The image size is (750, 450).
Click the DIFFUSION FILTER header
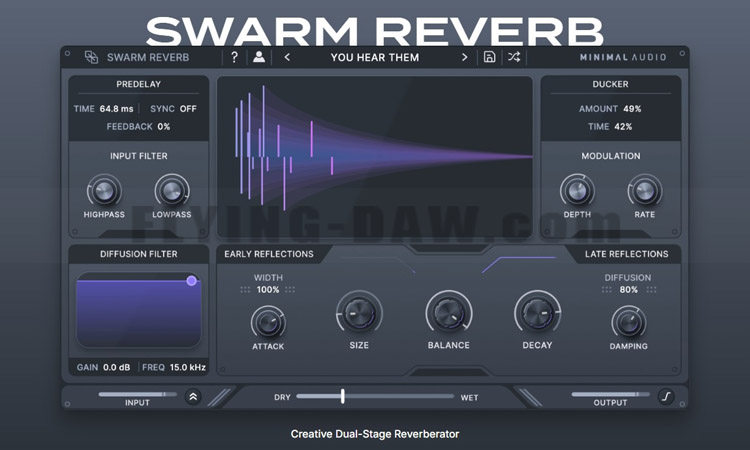pyautogui.click(x=139, y=254)
